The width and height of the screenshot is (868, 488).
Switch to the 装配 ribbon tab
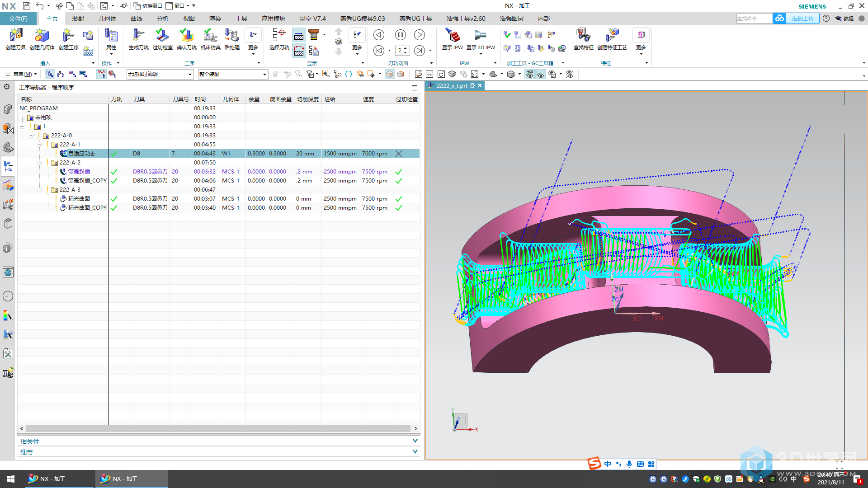(78, 19)
